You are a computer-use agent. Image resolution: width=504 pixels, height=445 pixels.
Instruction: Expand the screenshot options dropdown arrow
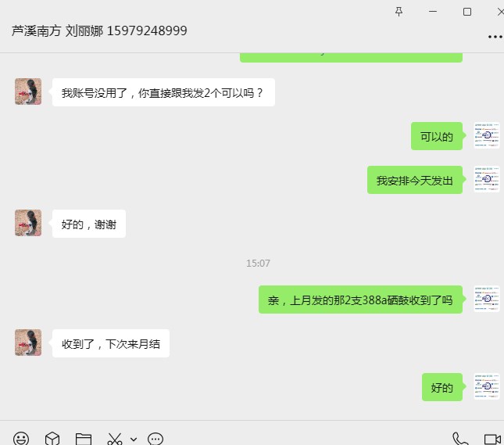pyautogui.click(x=134, y=440)
